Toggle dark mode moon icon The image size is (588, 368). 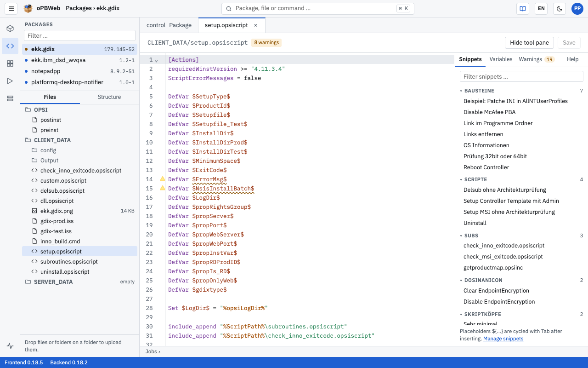[560, 8]
